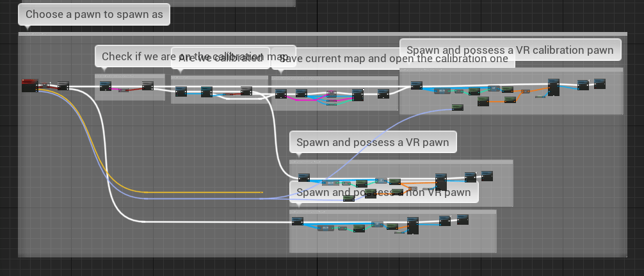
Task: Select rightmost node in 'Spawn and possess a VR pawn' group
Action: (x=487, y=175)
